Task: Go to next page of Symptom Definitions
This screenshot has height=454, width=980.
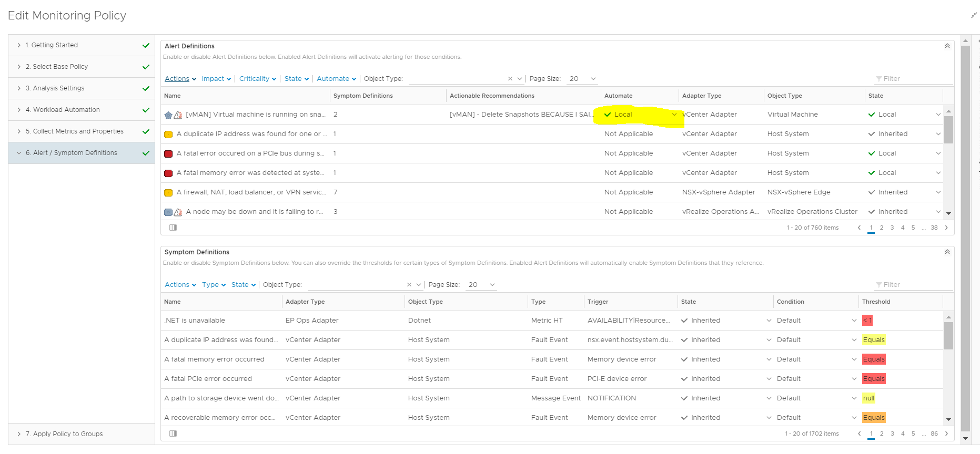Action: coord(946,434)
